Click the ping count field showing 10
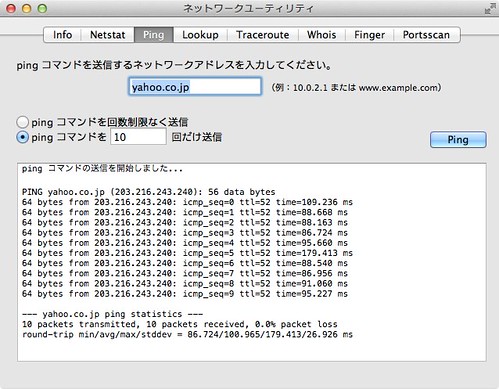This screenshot has height=389, width=499. pyautogui.click(x=138, y=137)
